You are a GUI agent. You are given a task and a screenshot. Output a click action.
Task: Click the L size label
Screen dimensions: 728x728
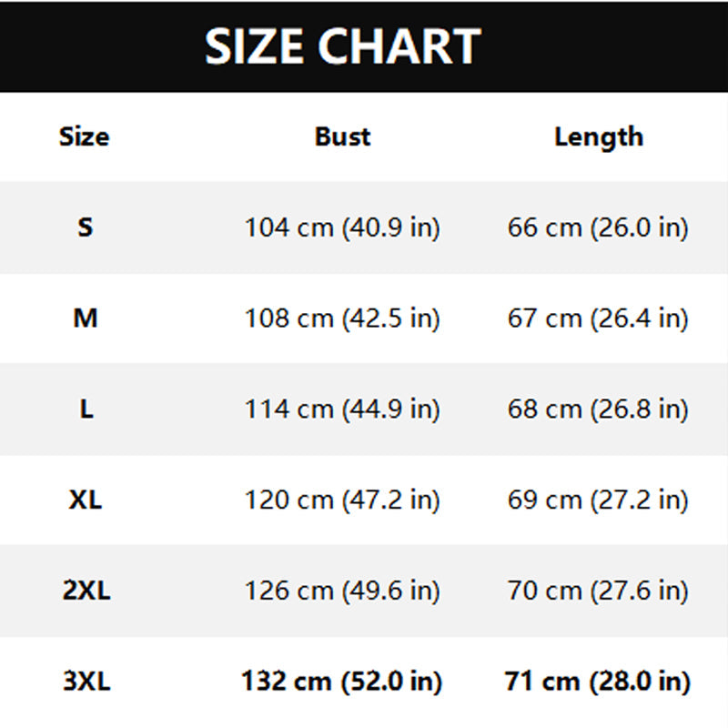click(86, 409)
